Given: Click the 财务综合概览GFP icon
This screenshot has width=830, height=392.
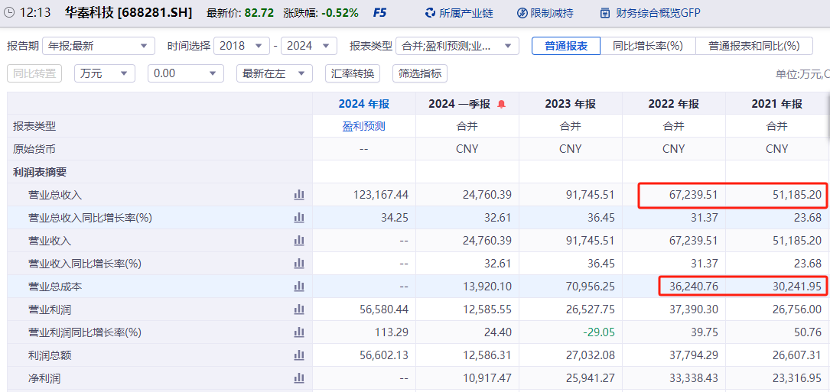Looking at the screenshot, I should pyautogui.click(x=606, y=13).
